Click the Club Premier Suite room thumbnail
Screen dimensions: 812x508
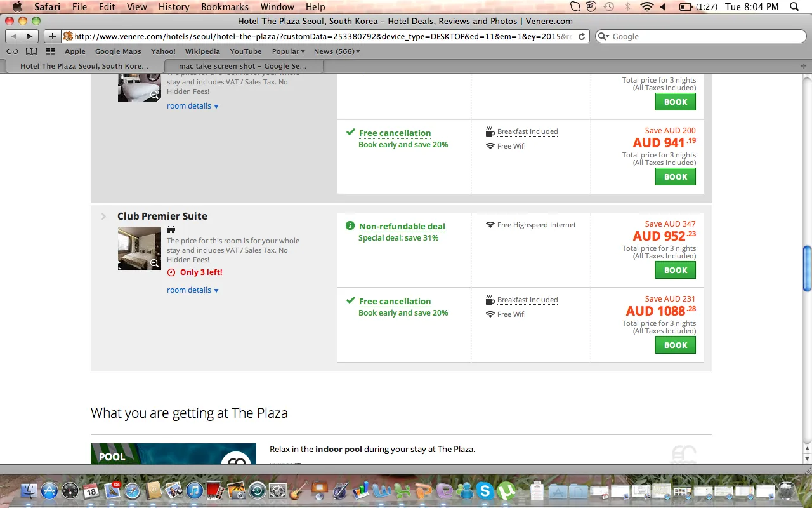pyautogui.click(x=140, y=248)
